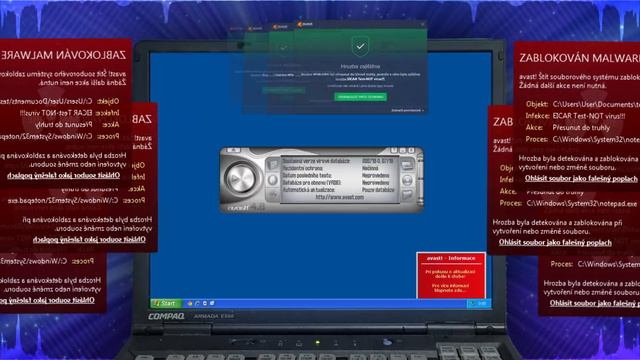This screenshot has width=640, height=360.
Task: Click the middle round icon right of the avast info display
Action: [x=407, y=180]
